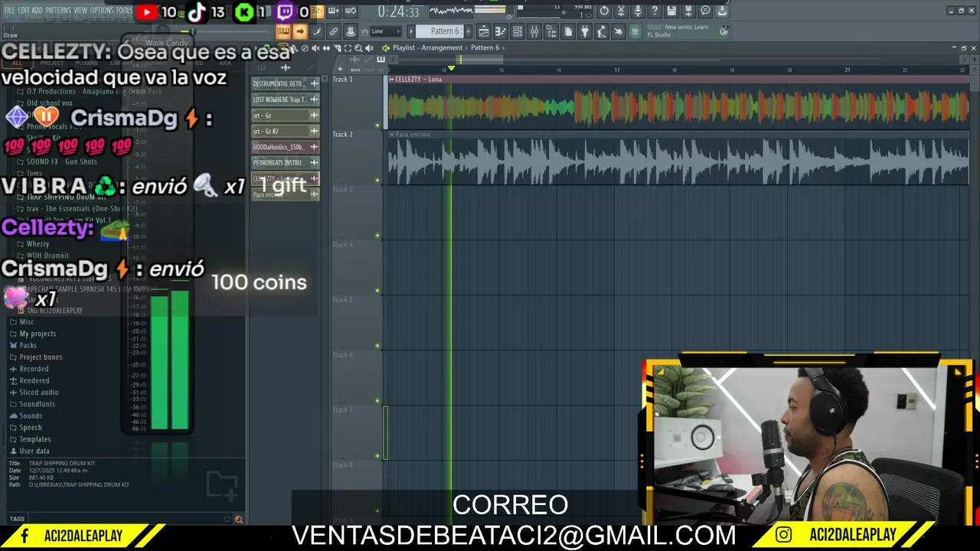980x551 pixels.
Task: Open the TOOLS menu
Action: [124, 11]
